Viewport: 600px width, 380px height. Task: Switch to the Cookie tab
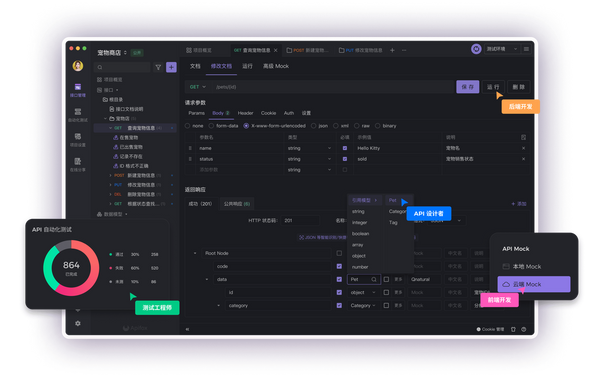coord(268,113)
